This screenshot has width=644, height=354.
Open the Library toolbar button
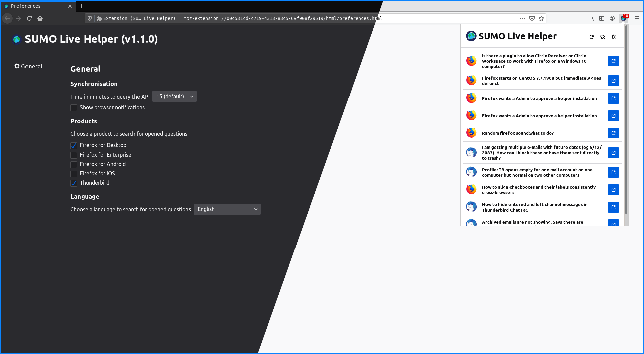[591, 18]
